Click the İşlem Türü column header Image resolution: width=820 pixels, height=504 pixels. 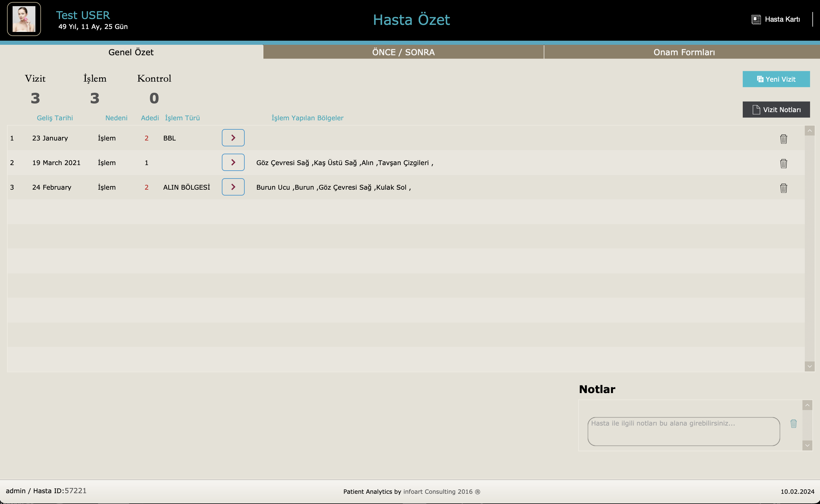click(182, 118)
